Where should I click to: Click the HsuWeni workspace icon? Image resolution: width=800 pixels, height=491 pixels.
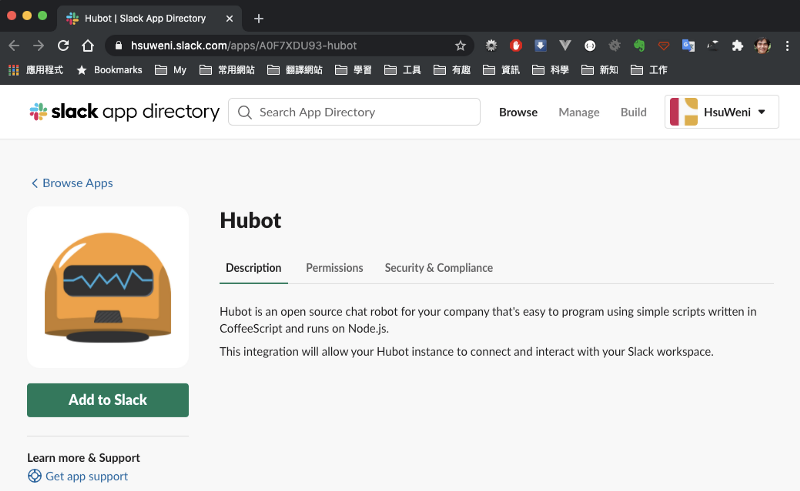coord(684,112)
